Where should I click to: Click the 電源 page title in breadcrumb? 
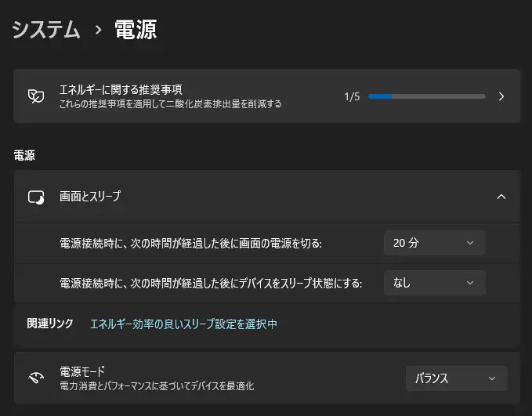point(136,30)
